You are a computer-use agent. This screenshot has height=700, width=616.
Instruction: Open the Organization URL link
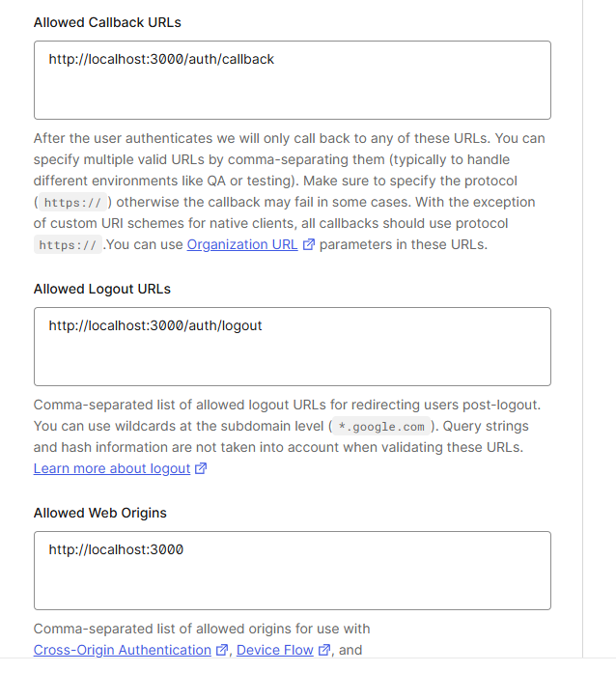[242, 244]
